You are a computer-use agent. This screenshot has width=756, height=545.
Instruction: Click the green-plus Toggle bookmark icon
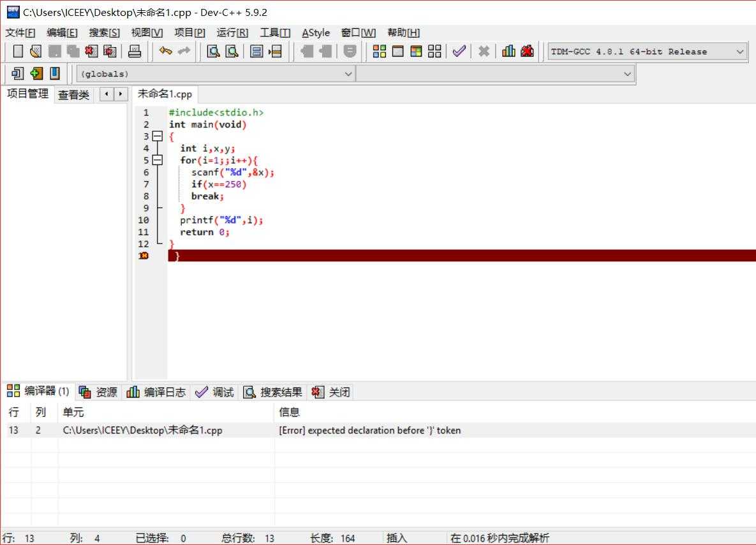[36, 73]
